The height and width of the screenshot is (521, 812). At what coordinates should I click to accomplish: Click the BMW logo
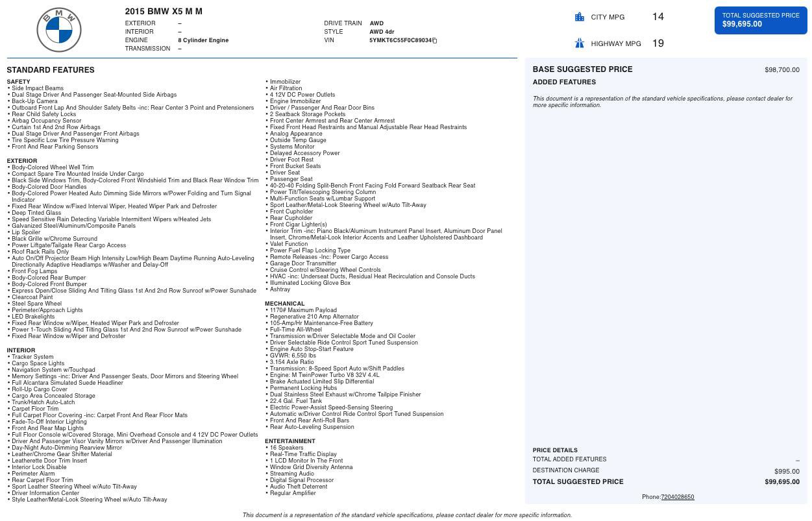(x=59, y=30)
